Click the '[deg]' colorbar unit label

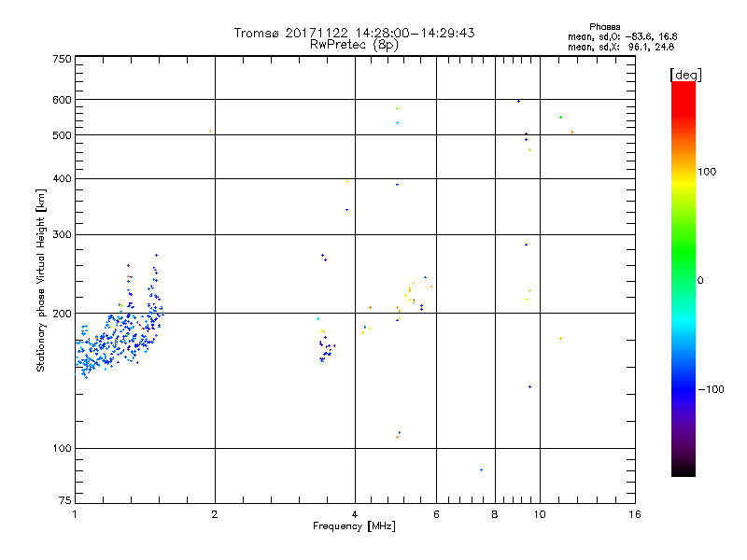coord(685,75)
